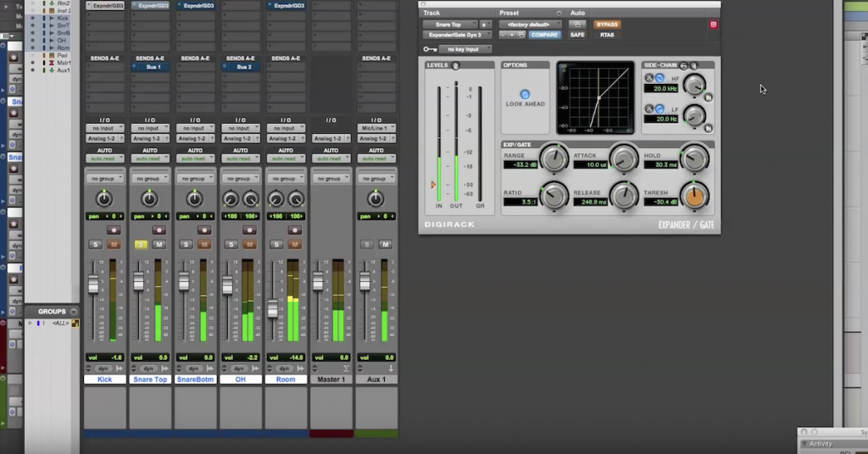The width and height of the screenshot is (868, 454).
Task: Click the Kick track record enable button
Action: click(x=114, y=230)
